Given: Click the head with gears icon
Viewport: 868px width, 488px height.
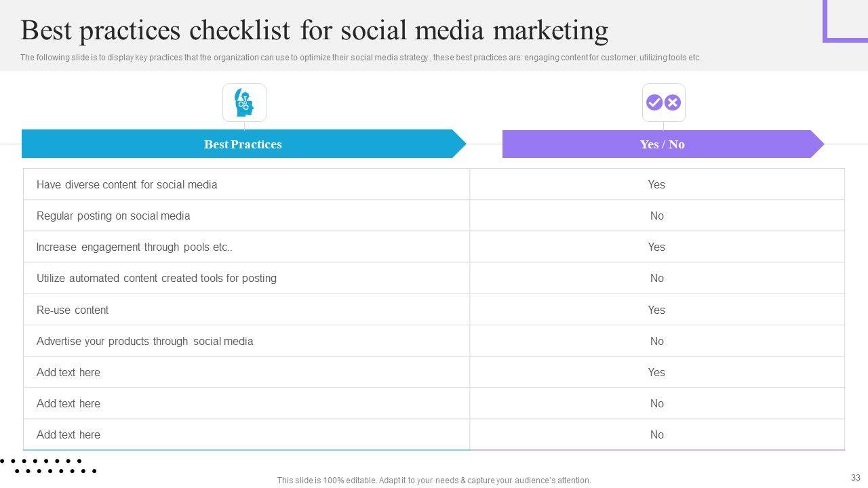Looking at the screenshot, I should [x=244, y=103].
